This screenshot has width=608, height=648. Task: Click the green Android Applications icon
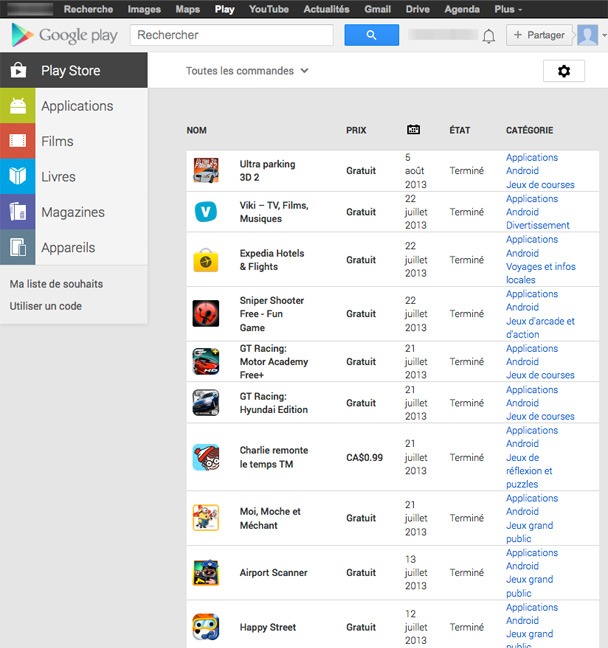click(18, 106)
